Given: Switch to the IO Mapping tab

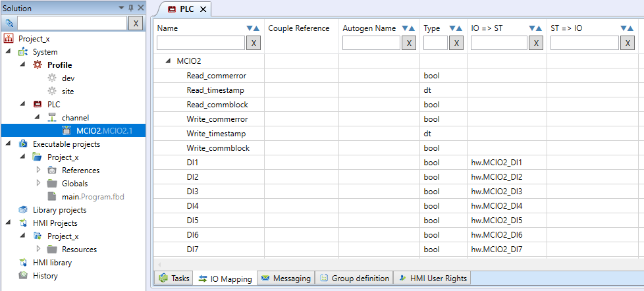Looking at the screenshot, I should 225,278.
